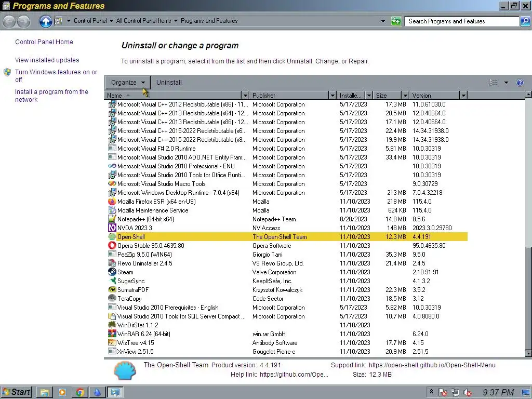Open the view options dropdown arrow
Viewport: 532px width, 399px height.
[x=506, y=83]
